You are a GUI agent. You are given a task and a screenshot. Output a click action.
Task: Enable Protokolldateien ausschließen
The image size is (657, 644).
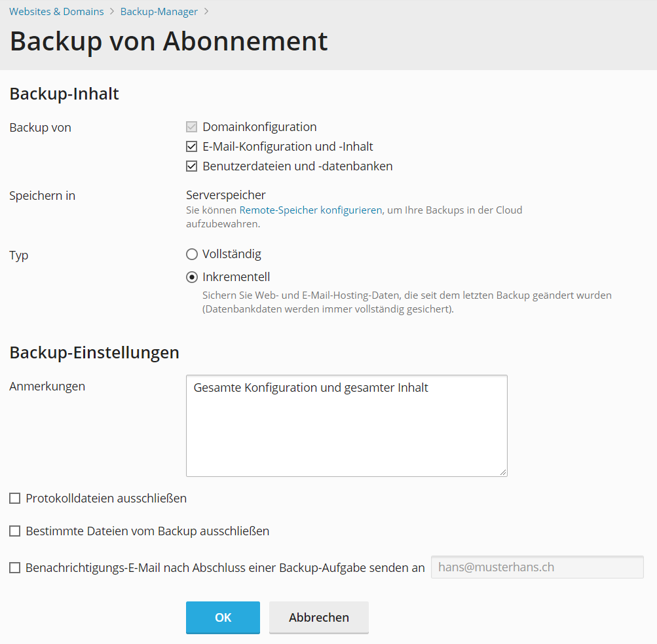tap(15, 499)
